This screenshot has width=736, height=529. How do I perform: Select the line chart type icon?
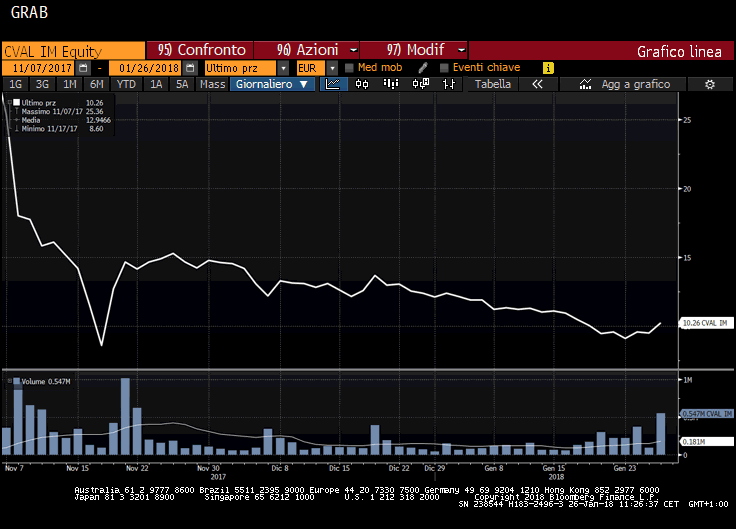333,84
